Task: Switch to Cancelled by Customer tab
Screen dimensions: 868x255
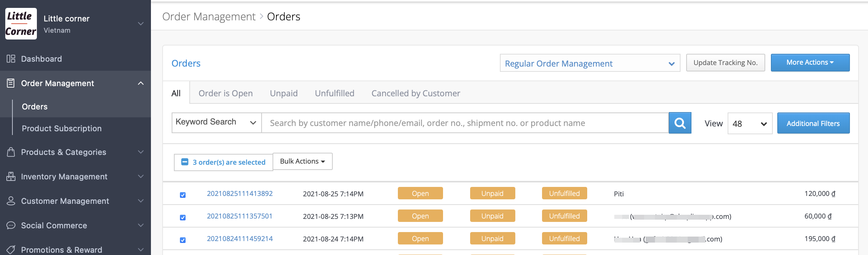Action: [416, 93]
